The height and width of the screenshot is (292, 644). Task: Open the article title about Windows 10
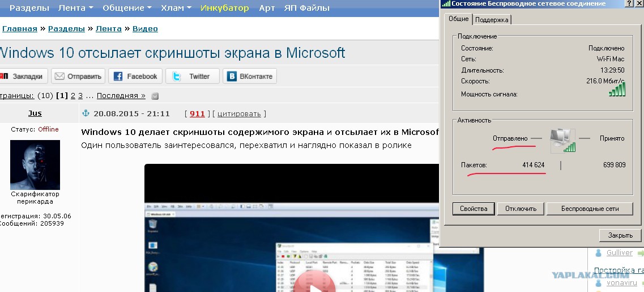coord(173,53)
